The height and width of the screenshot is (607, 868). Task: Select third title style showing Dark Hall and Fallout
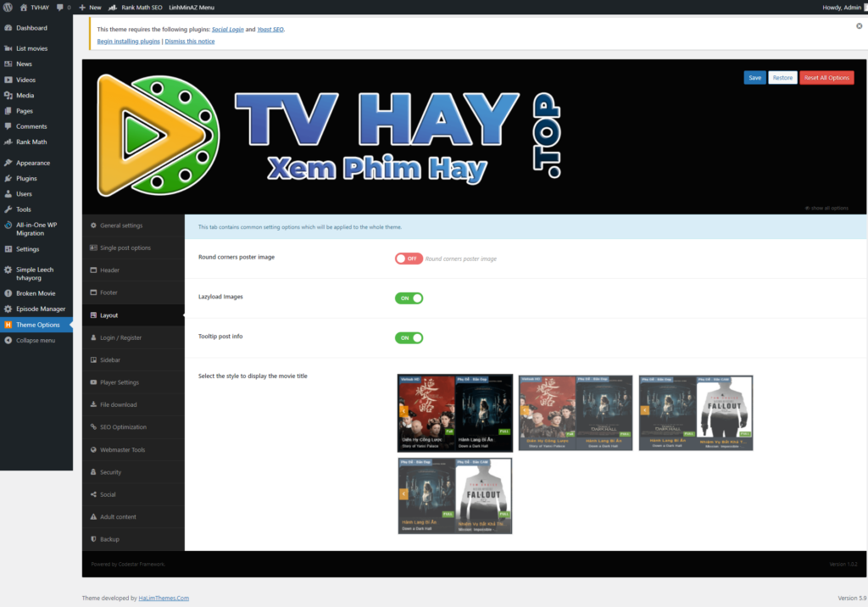(696, 413)
